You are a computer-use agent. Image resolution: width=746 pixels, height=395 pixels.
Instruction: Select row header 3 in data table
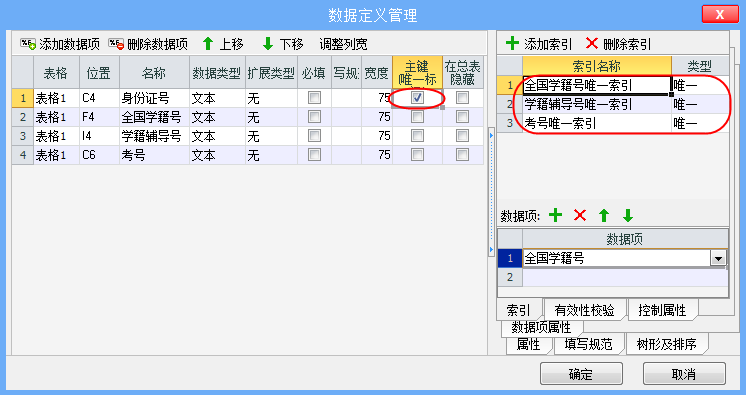click(x=22, y=136)
